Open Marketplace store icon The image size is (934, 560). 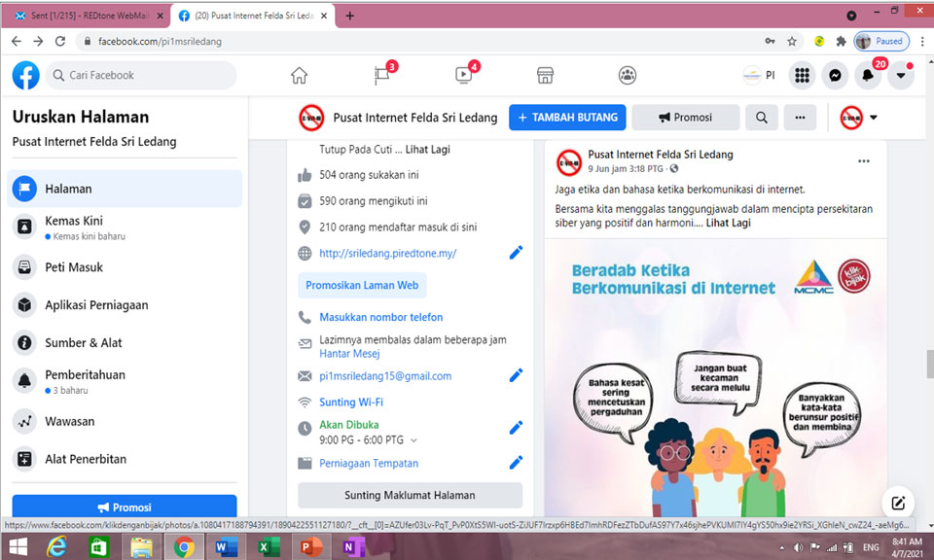tap(545, 76)
